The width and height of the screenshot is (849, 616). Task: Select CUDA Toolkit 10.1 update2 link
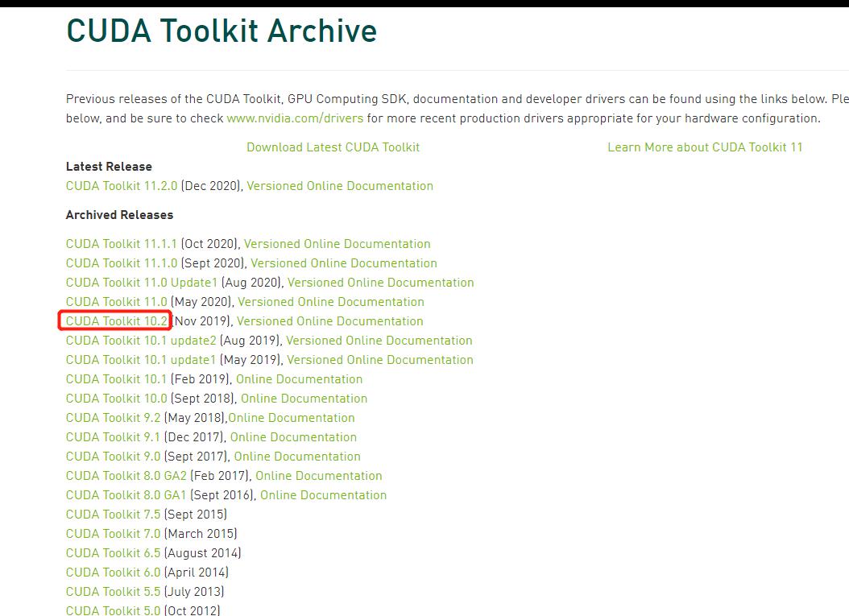pos(141,341)
